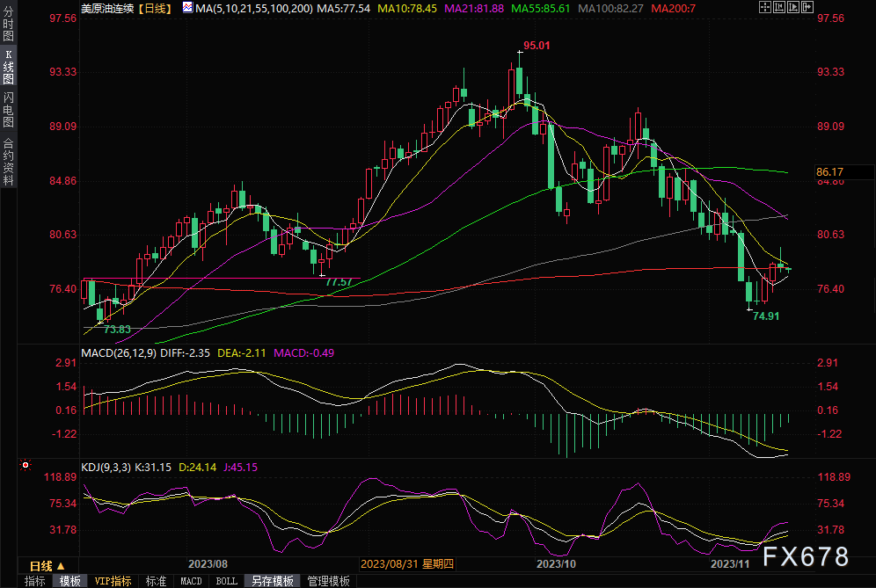Click the jump-to-start chart axis icon
This screenshot has width=876, height=588.
click(779, 7)
